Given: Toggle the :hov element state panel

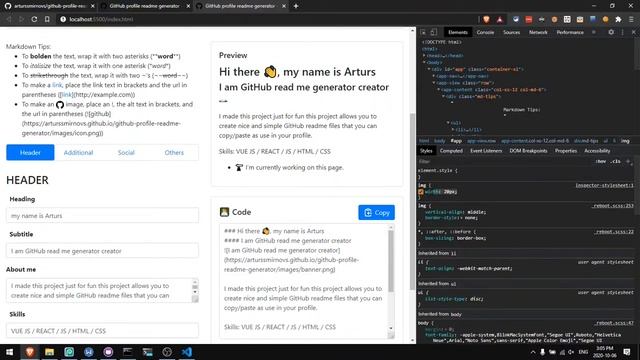Looking at the screenshot, I should [x=601, y=162].
